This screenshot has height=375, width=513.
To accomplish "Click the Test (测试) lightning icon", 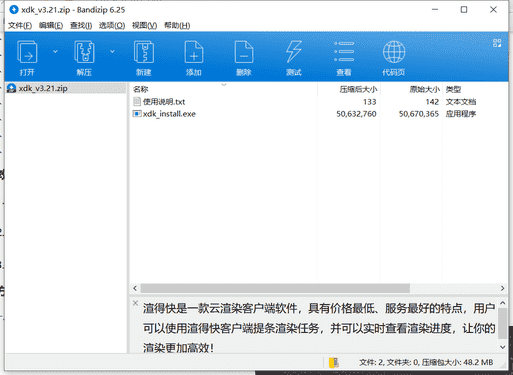I will [294, 52].
